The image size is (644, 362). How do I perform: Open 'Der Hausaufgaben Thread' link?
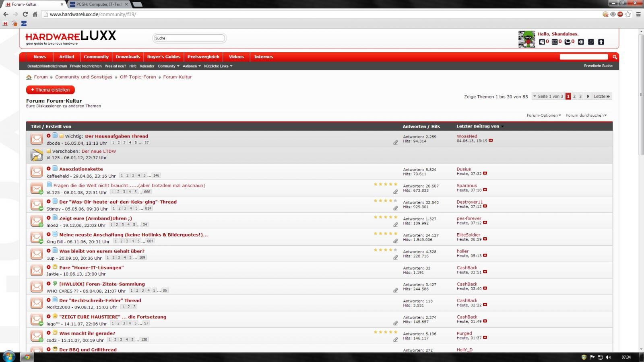[116, 136]
